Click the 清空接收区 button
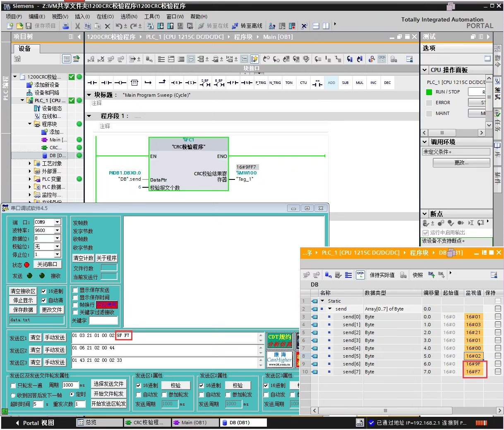The image size is (504, 430). [23, 291]
